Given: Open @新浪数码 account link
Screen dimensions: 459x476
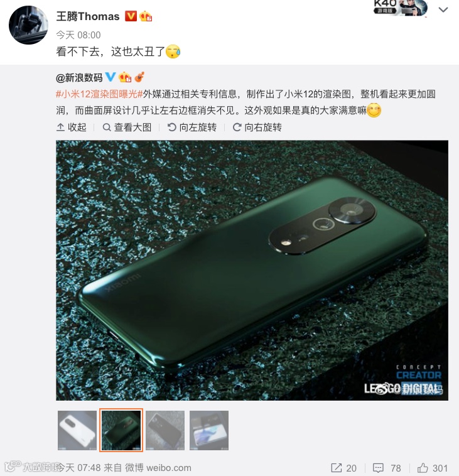Looking at the screenshot, I should tap(79, 78).
